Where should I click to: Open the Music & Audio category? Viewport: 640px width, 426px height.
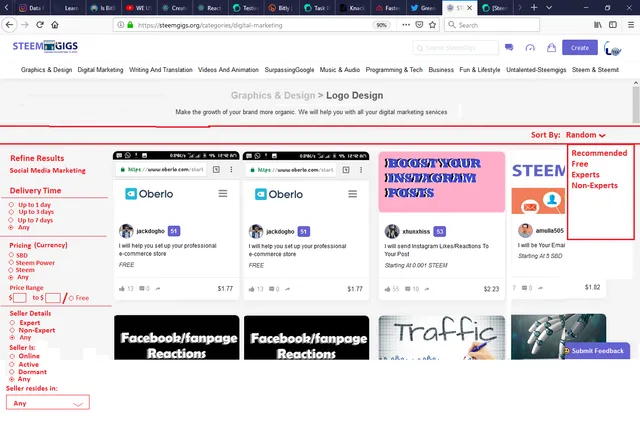(x=340, y=70)
